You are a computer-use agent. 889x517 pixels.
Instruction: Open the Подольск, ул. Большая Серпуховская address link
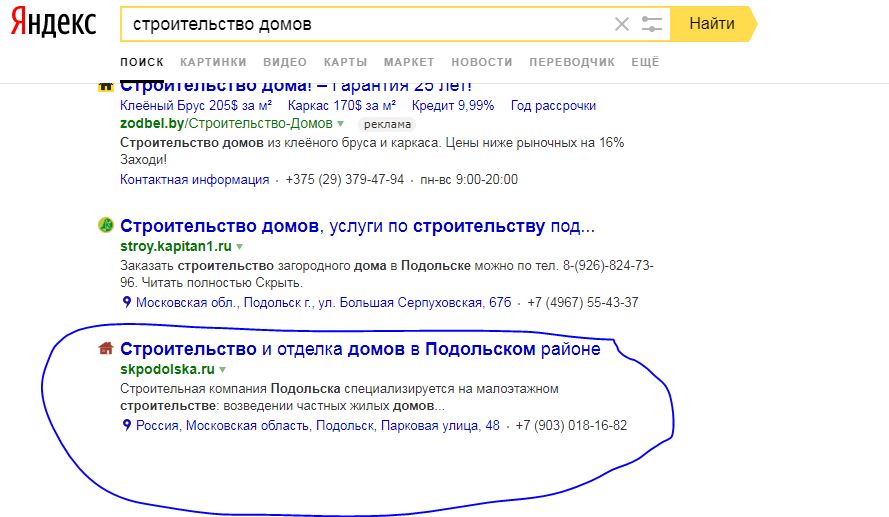[x=323, y=303]
